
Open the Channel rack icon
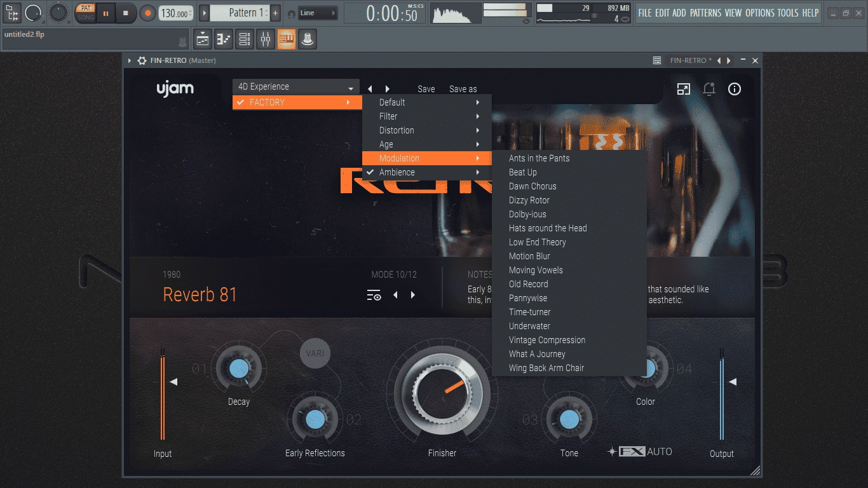point(245,39)
